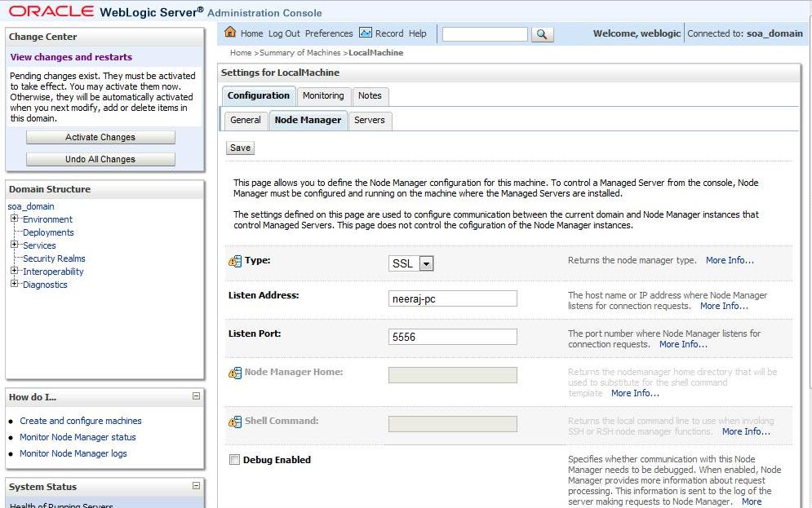Click Home text link in toolbar

coord(251,33)
